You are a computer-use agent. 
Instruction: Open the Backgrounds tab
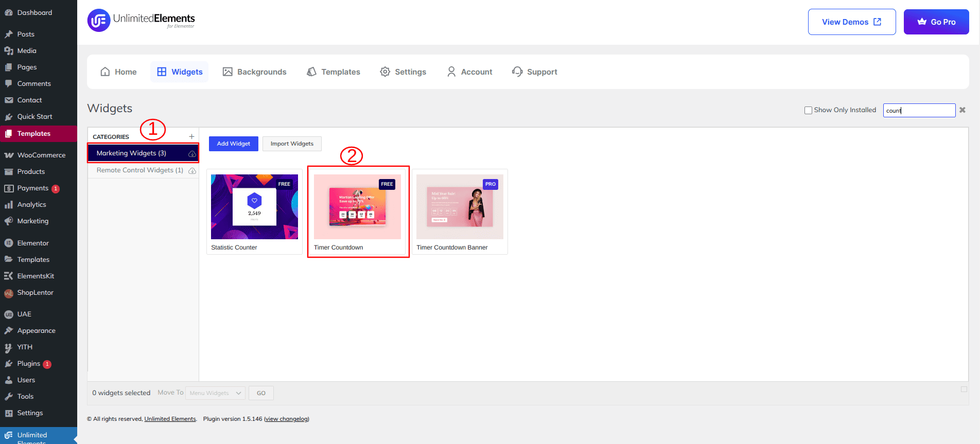(x=254, y=72)
